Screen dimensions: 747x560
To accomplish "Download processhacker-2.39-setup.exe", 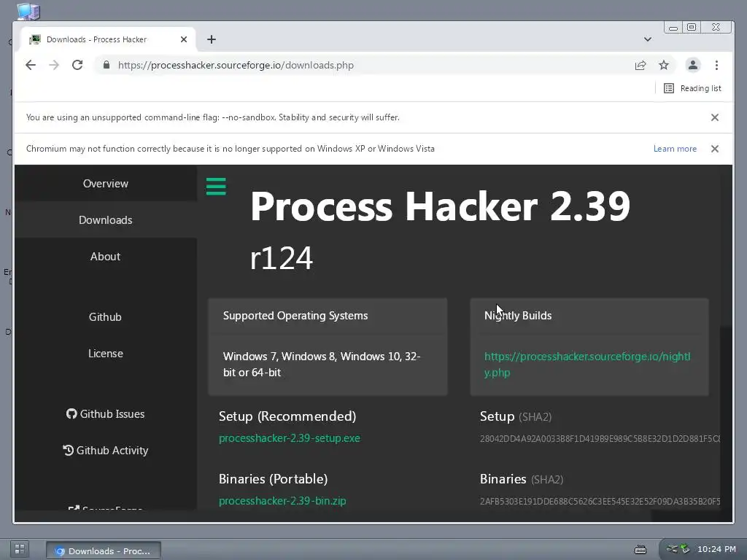I will (289, 438).
